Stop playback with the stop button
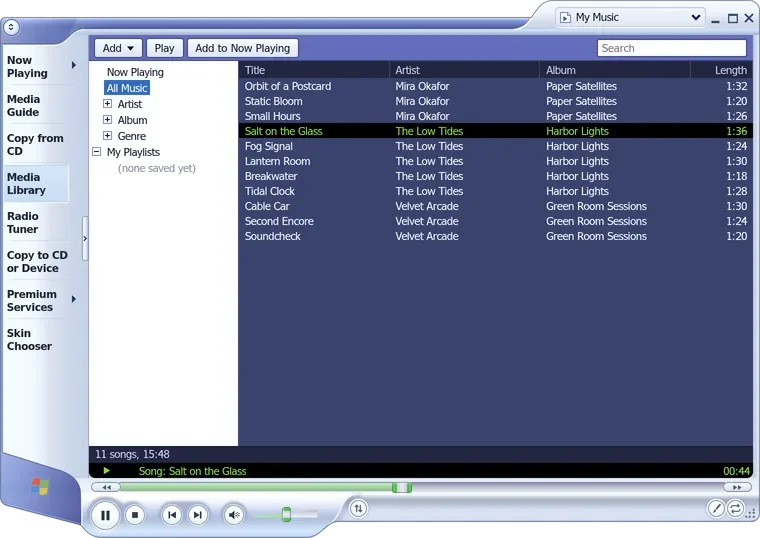The width and height of the screenshot is (760, 538). [x=135, y=515]
